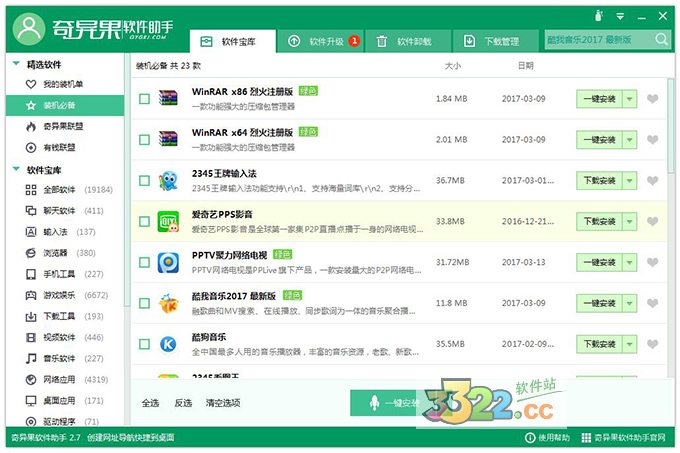The width and height of the screenshot is (680, 453).
Task: Open 我的装机单 in sidebar
Action: [65, 84]
